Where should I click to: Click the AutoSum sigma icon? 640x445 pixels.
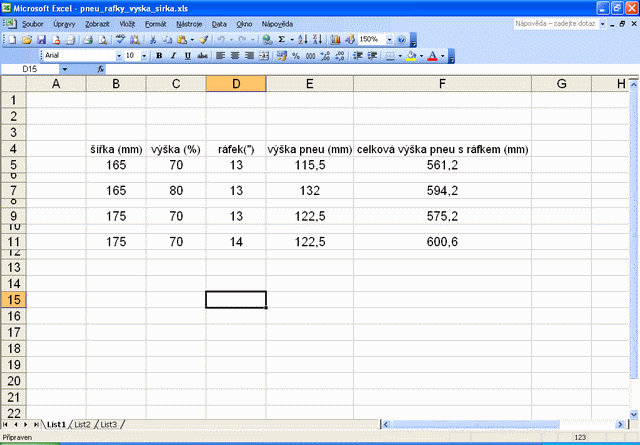(x=283, y=39)
